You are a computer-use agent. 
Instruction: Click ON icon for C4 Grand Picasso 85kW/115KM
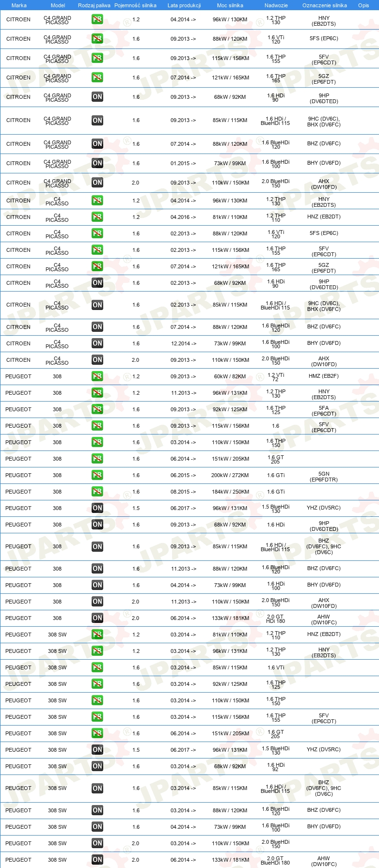click(97, 120)
